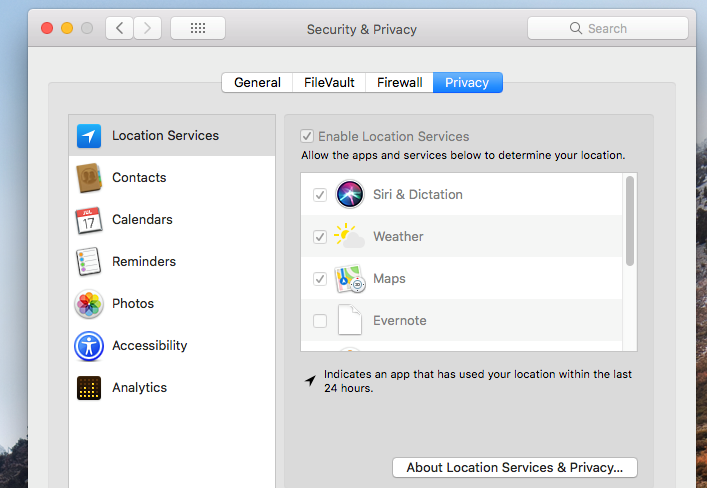Open the Contacts address book icon
This screenshot has height=488, width=707.
[x=89, y=178]
